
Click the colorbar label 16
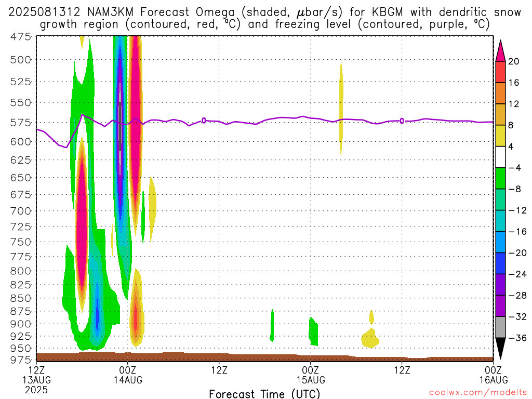514,83
